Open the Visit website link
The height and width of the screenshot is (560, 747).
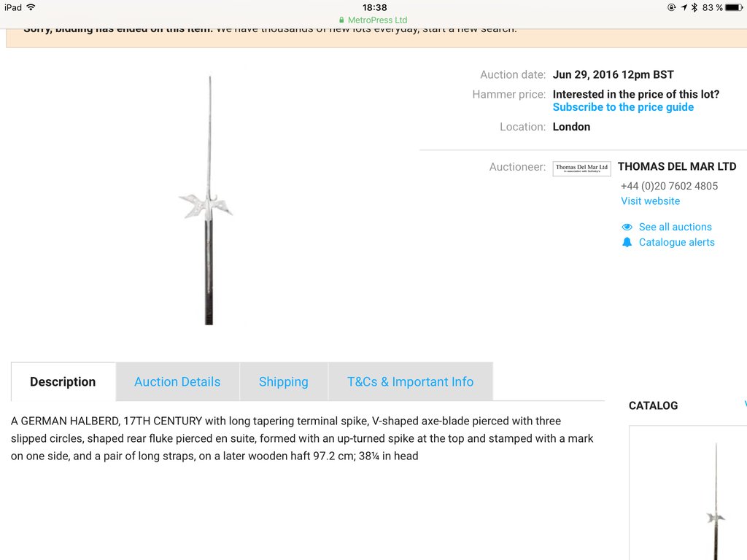(x=650, y=201)
